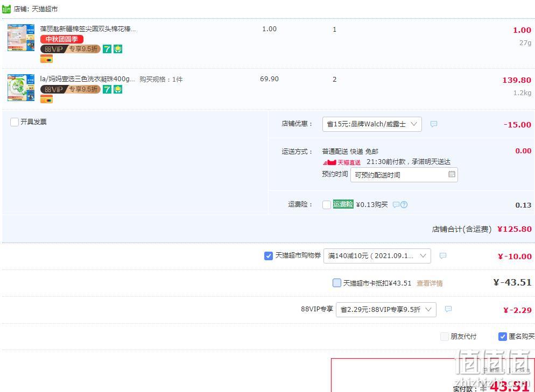Open the 葆丽匙 cotton swab product thumbnail
Image resolution: width=535 pixels, height=392 pixels.
[21, 38]
